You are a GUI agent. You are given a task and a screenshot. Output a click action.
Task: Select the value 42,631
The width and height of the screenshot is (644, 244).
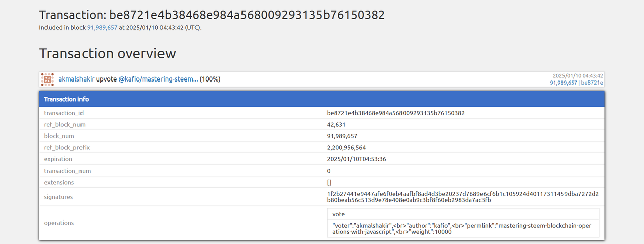click(x=336, y=125)
